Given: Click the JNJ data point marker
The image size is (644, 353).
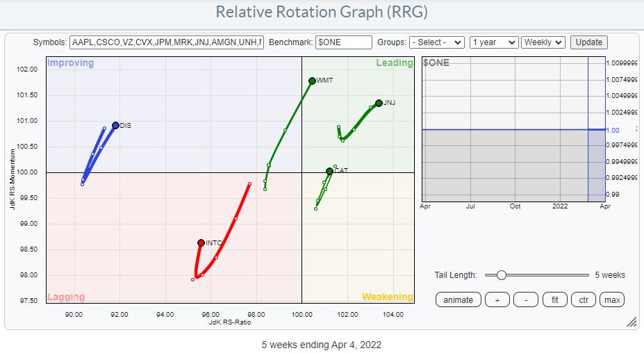Looking at the screenshot, I should click(379, 103).
